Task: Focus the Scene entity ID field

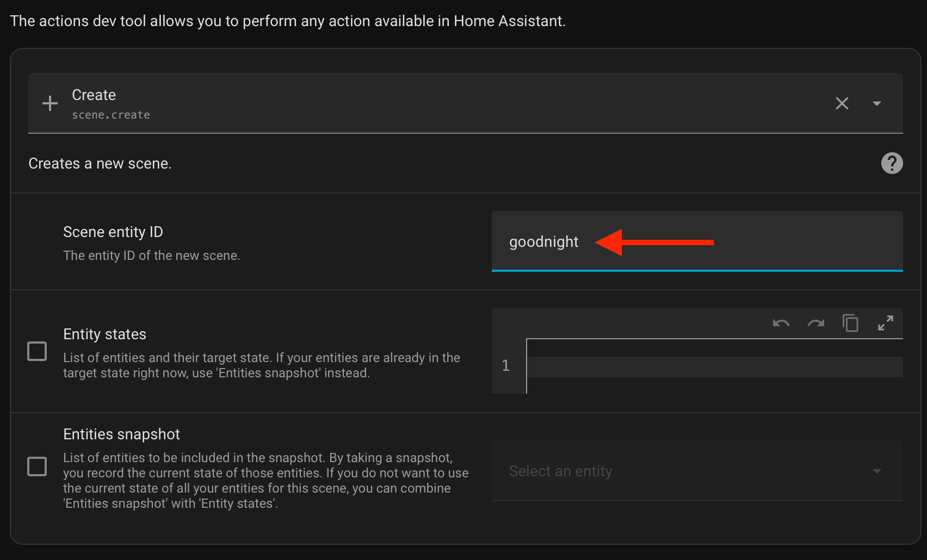Action: tap(697, 241)
